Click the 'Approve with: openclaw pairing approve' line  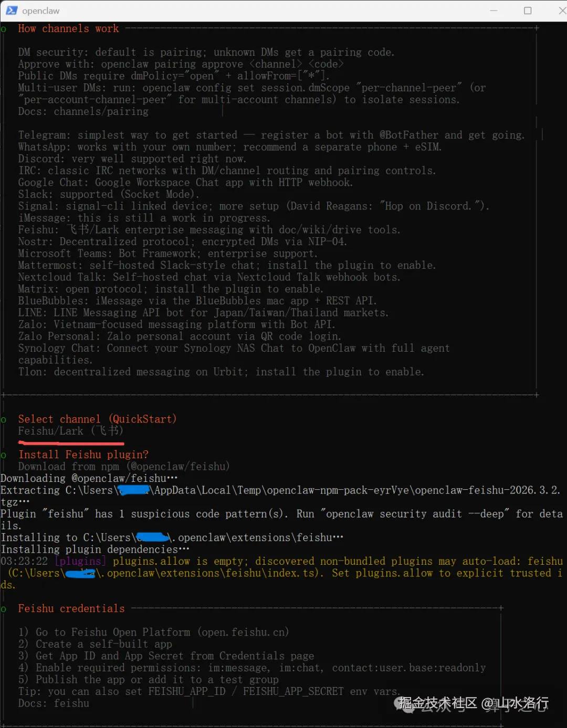click(x=181, y=64)
